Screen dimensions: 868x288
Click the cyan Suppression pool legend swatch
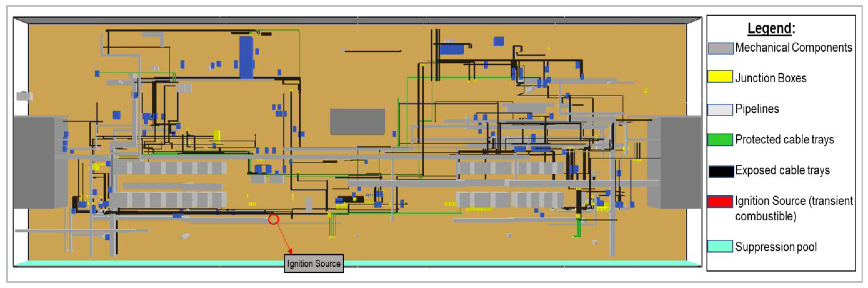(x=720, y=246)
